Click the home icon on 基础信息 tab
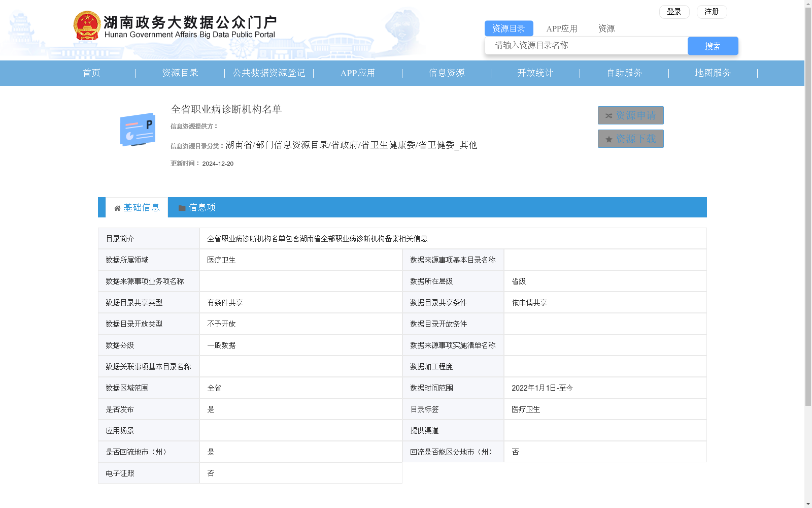The image size is (812, 508). 117,207
